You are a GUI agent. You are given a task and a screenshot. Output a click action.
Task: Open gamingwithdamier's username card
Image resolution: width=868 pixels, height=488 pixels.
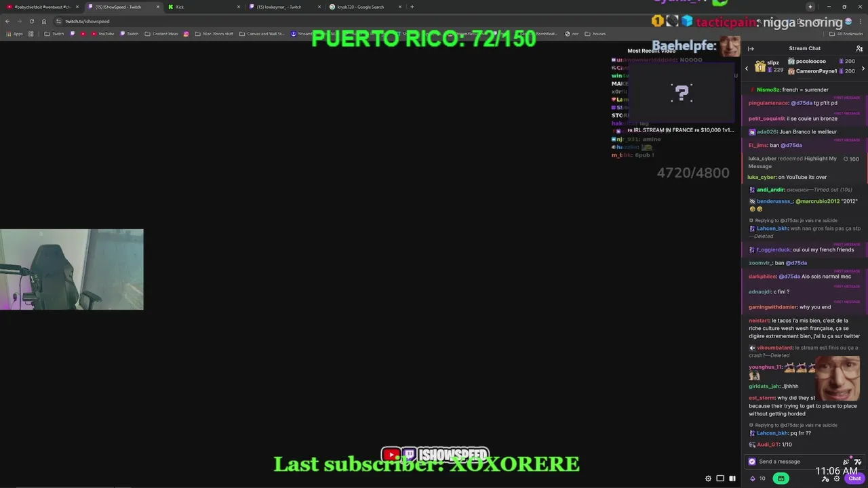point(773,307)
